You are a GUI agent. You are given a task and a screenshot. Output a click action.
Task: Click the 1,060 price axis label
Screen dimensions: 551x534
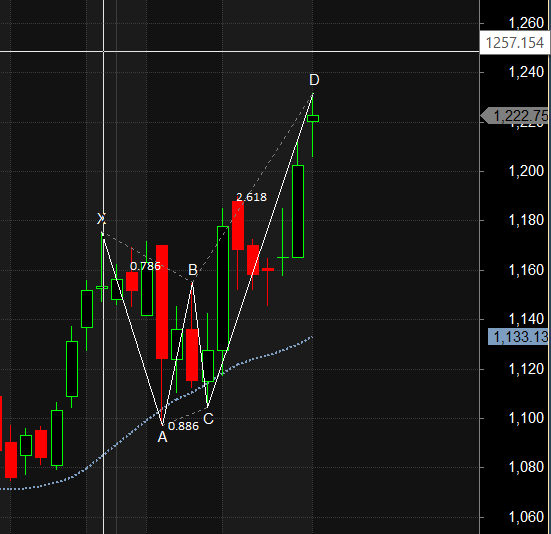pyautogui.click(x=526, y=517)
